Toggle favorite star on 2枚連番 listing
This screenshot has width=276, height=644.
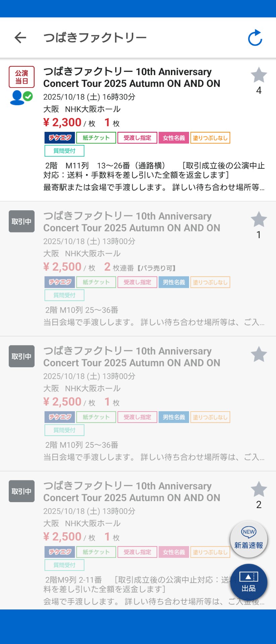tap(259, 220)
